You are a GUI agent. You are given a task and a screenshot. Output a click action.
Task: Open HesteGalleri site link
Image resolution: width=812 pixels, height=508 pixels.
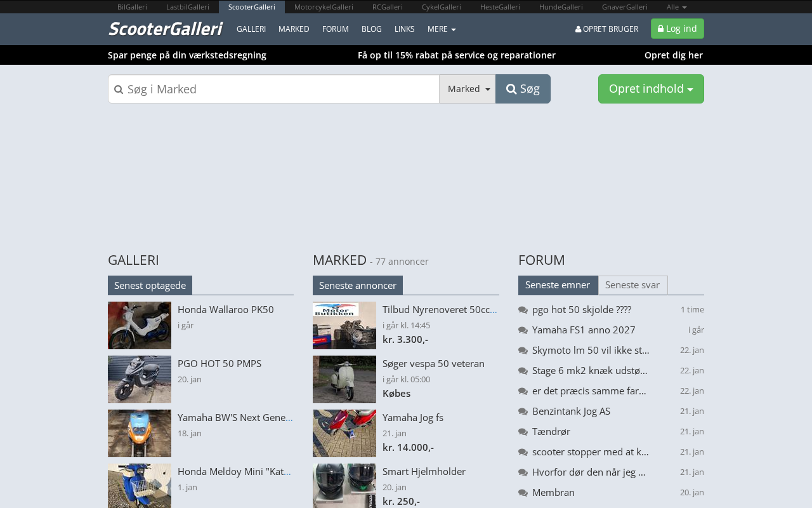tap(500, 7)
